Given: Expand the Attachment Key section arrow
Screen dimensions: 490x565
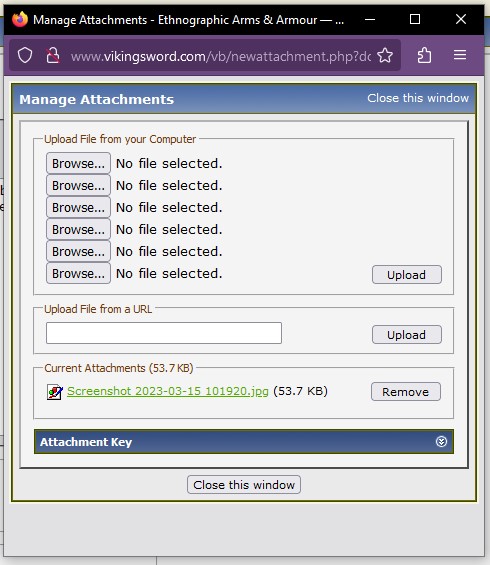Looking at the screenshot, I should pos(441,441).
